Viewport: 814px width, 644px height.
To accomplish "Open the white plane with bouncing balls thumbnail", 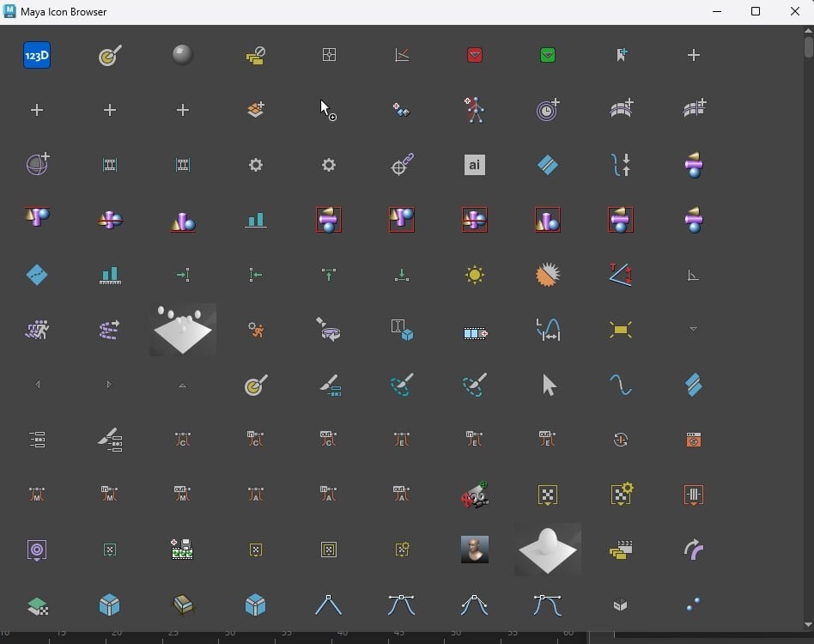I will pyautogui.click(x=183, y=330).
